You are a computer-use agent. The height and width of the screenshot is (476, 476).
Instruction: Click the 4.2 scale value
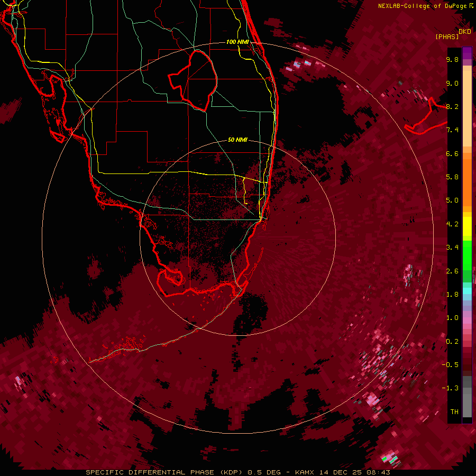point(452,224)
